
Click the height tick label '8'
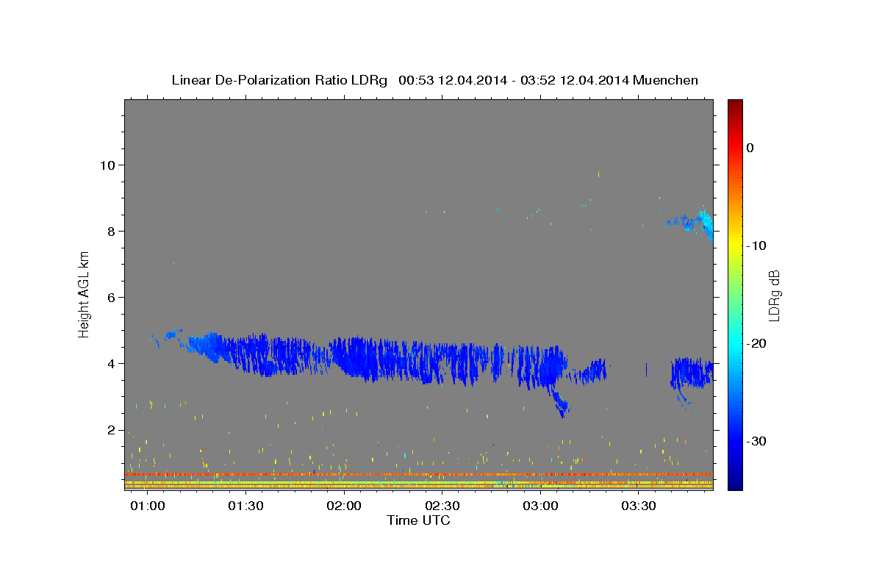tap(110, 231)
